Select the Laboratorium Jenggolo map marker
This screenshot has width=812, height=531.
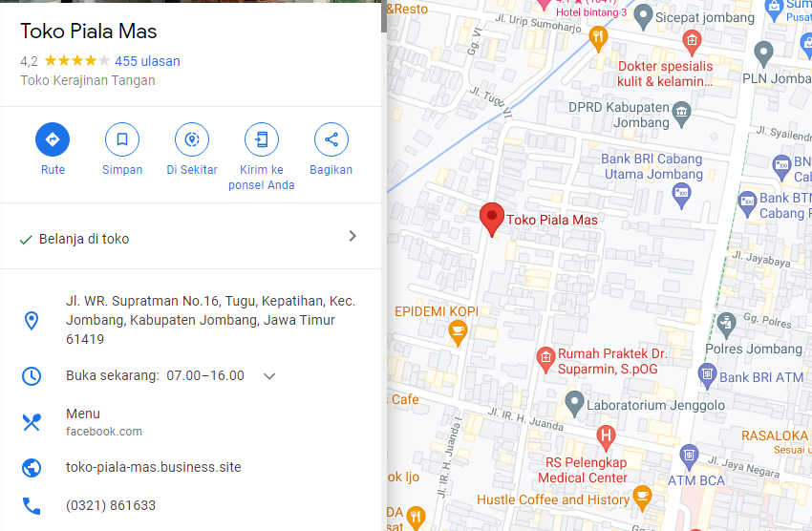point(574,404)
